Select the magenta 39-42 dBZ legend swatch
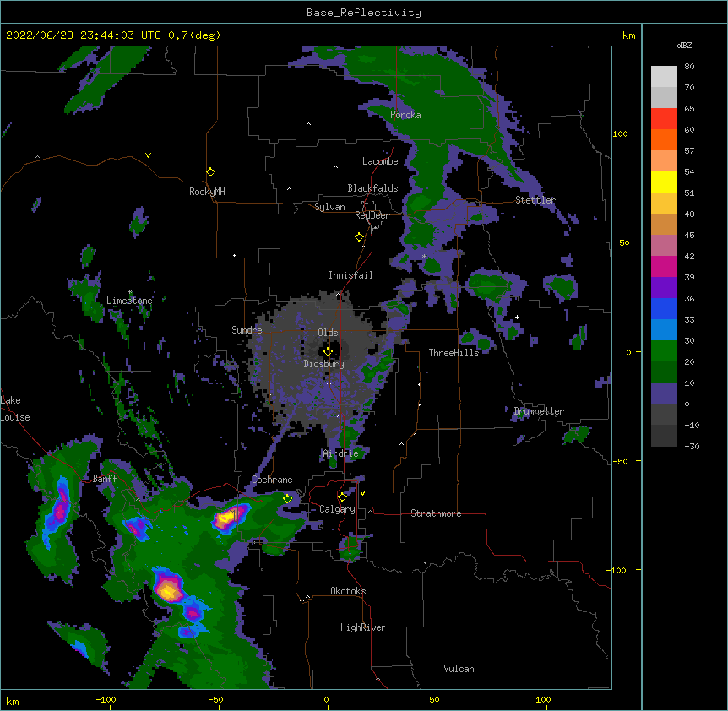 click(664, 267)
